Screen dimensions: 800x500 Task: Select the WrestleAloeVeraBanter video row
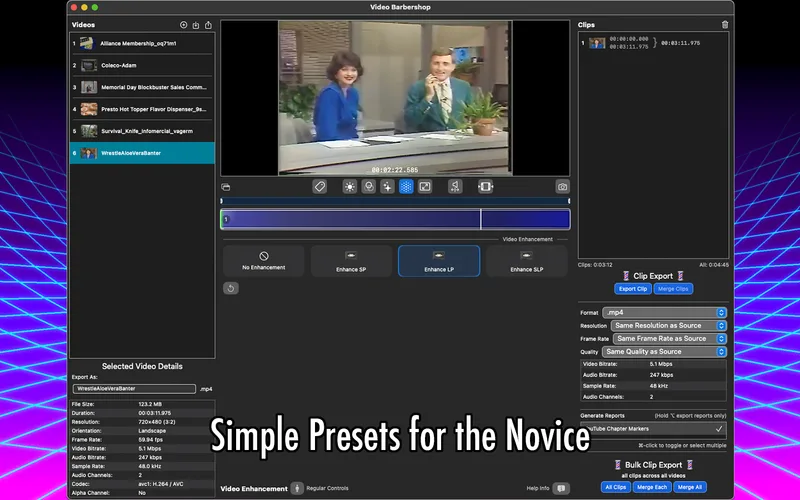click(x=142, y=153)
